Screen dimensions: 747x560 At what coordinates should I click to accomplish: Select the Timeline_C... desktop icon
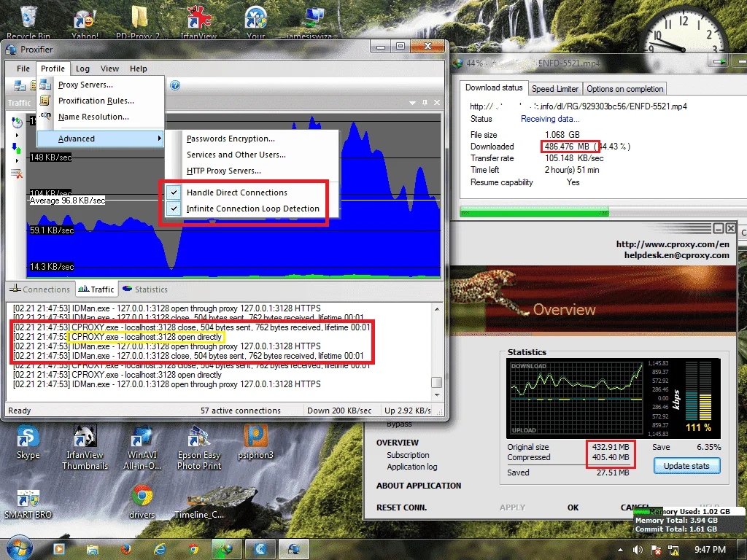click(x=199, y=506)
